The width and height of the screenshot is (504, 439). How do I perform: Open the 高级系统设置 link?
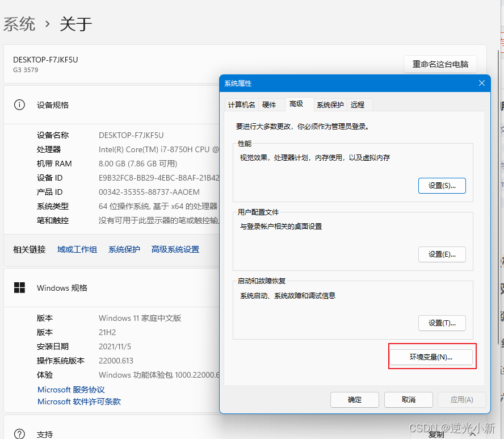coord(177,249)
